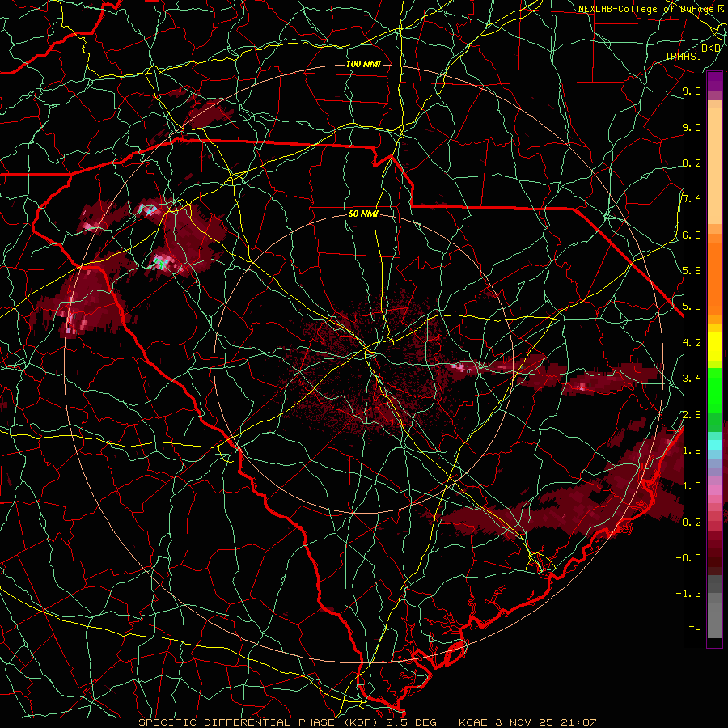
Task: Click the -0.5 value on color scale
Action: [689, 557]
